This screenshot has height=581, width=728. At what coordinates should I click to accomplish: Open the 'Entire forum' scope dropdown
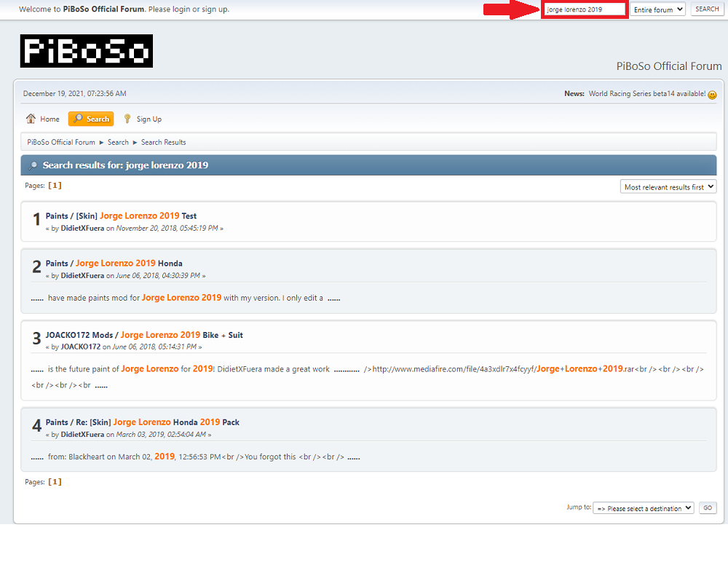(x=657, y=9)
